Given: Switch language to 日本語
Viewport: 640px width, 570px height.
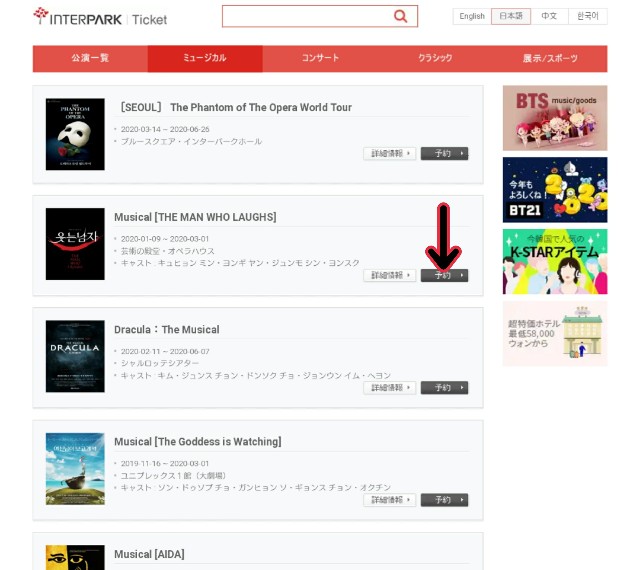Looking at the screenshot, I should 511,16.
